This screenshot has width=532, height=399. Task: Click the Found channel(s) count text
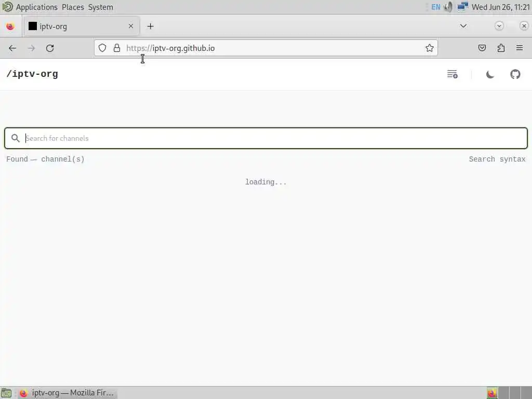pos(45,159)
